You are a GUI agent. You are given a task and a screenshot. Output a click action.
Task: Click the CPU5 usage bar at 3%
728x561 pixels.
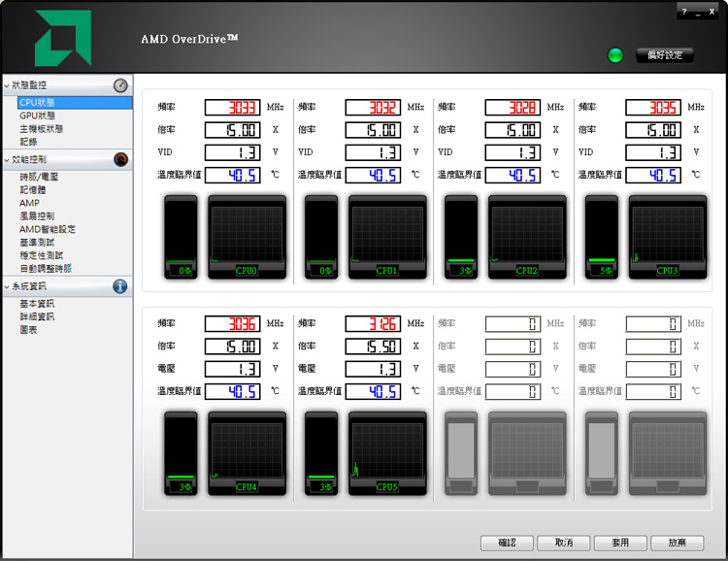coord(321,453)
